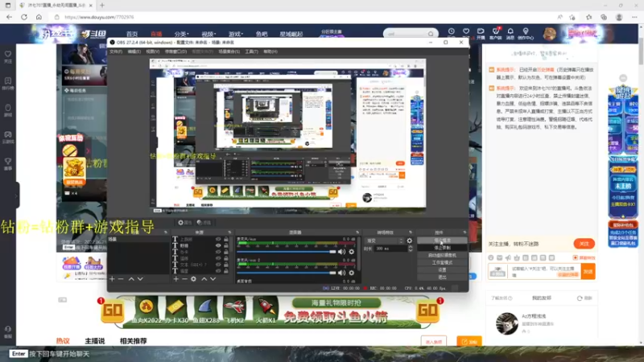Remove the scene with the minus icon in the OBS Scenes panel
Screen dimensions: 644x362
(x=121, y=279)
